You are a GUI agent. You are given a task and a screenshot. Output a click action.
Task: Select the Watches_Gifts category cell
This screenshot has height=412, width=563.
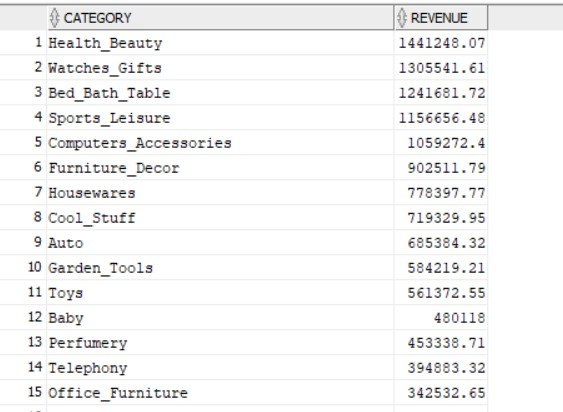pos(220,68)
